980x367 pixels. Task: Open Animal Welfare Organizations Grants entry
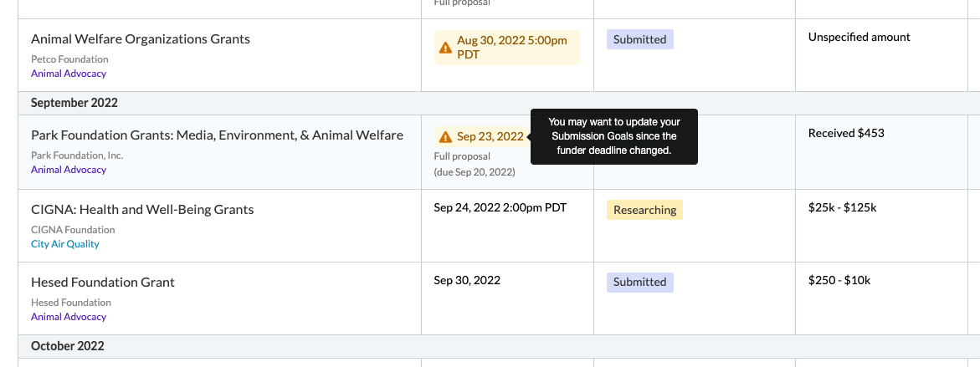(x=141, y=38)
